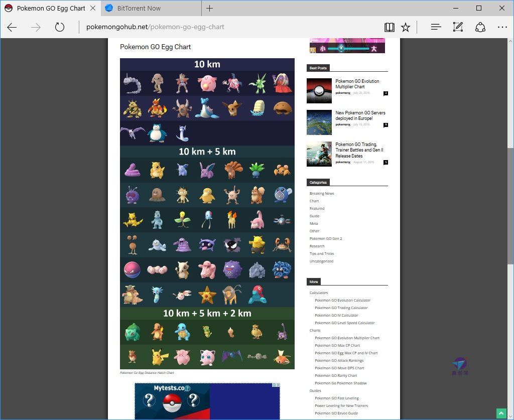Open Pokemon GO Fast Leveling guide

337,398
